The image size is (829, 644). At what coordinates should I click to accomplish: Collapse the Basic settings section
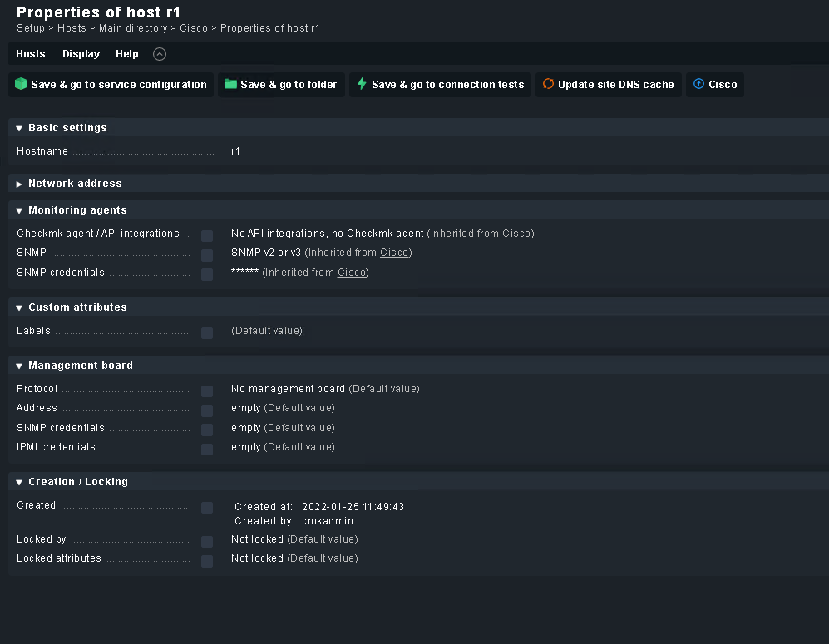(x=19, y=129)
